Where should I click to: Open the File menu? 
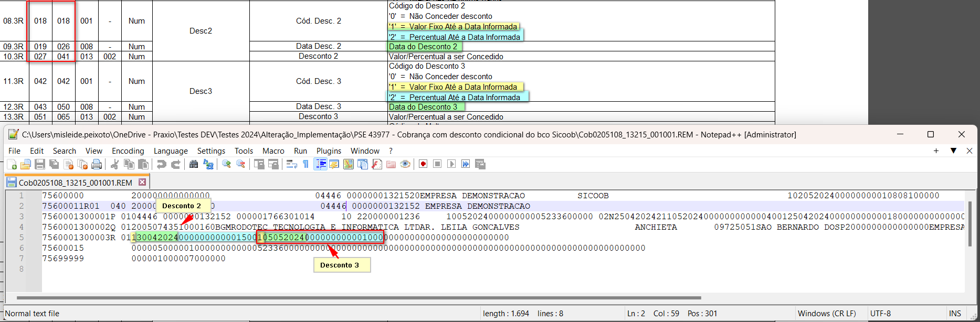coord(15,151)
